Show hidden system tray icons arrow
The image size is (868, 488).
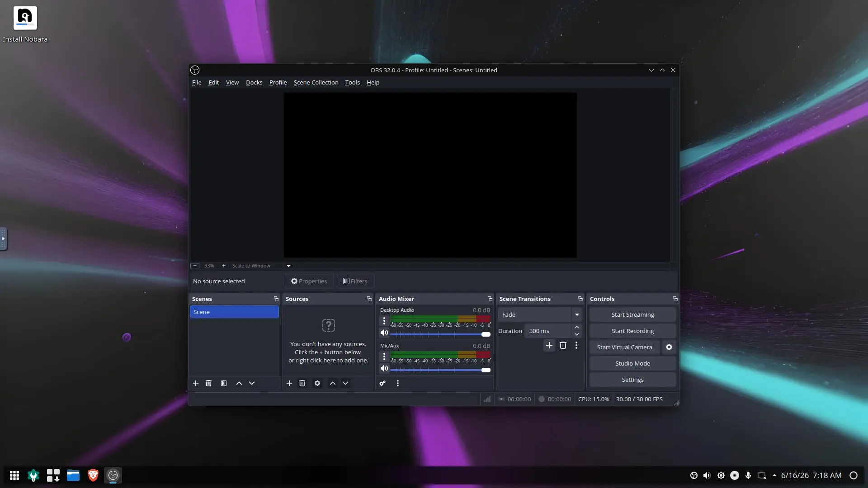[774, 475]
